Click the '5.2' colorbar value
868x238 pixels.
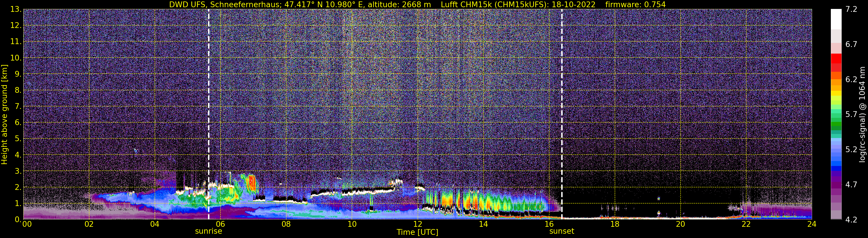point(851,150)
